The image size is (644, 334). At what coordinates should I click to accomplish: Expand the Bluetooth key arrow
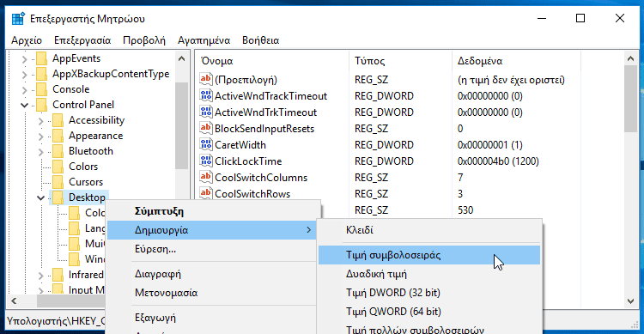point(40,152)
